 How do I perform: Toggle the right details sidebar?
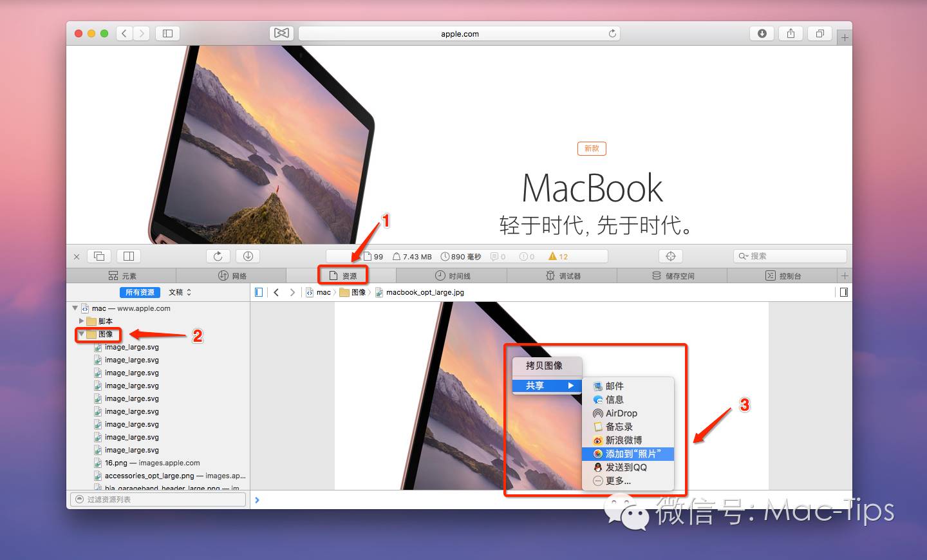click(843, 292)
